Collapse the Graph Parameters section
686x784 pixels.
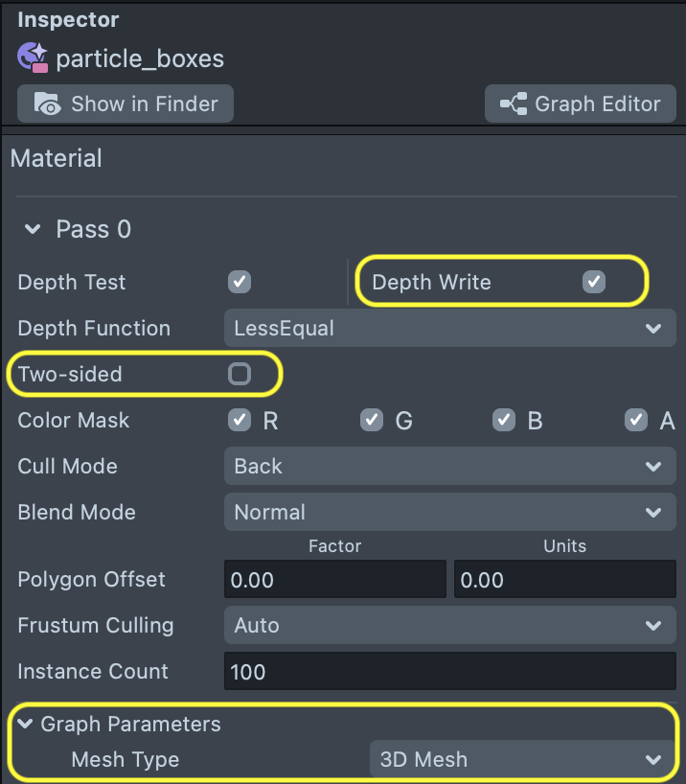click(25, 725)
